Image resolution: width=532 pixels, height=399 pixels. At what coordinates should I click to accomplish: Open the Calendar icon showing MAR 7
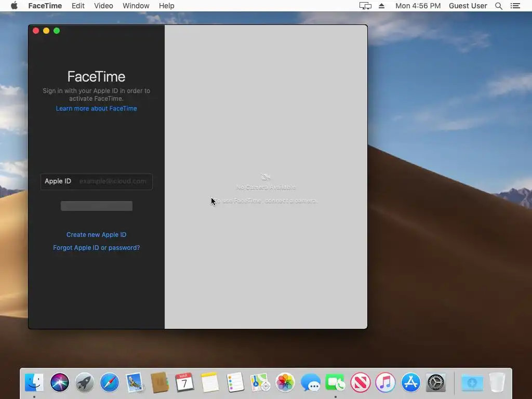tap(184, 382)
